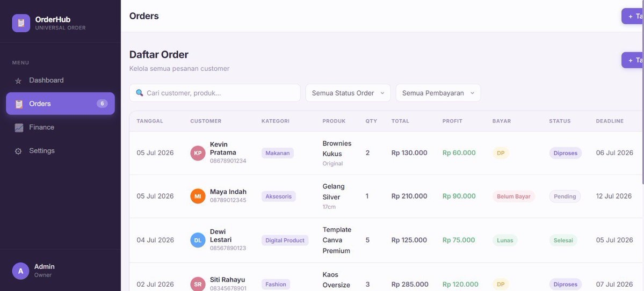Click the Admin avatar circle
Screen dimensions: 644x291
(x=20, y=271)
